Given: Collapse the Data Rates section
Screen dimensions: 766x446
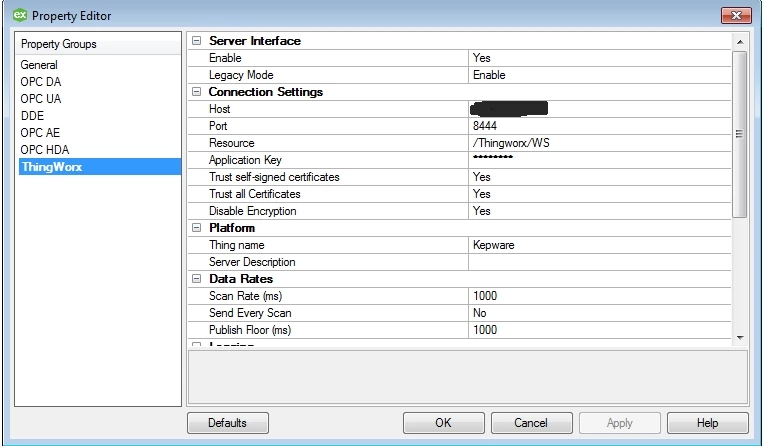Looking at the screenshot, I should (x=196, y=278).
